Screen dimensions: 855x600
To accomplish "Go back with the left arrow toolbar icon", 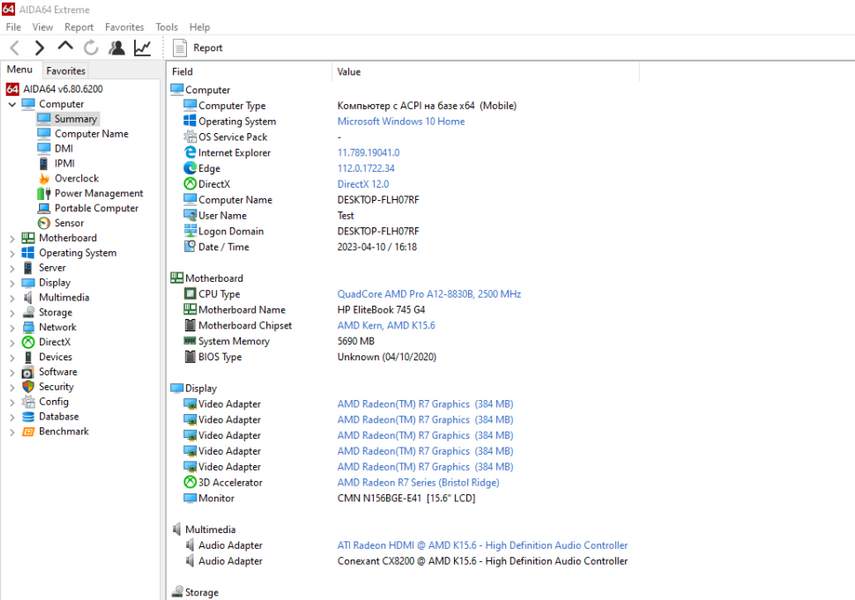I will tap(15, 48).
